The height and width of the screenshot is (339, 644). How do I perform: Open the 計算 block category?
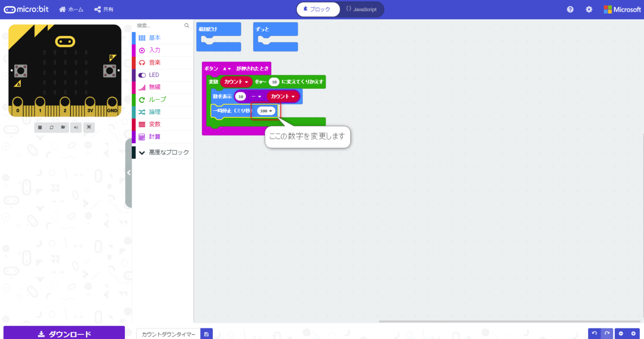[x=163, y=137]
